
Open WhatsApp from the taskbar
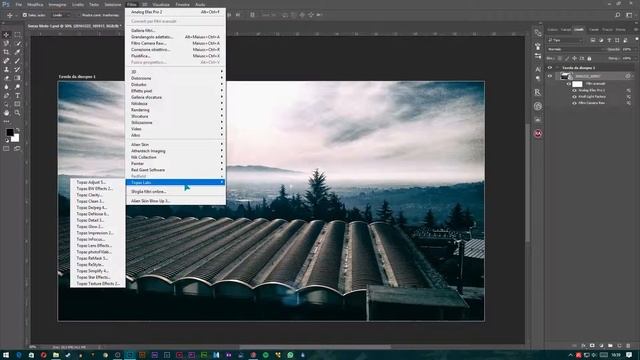click(x=290, y=355)
